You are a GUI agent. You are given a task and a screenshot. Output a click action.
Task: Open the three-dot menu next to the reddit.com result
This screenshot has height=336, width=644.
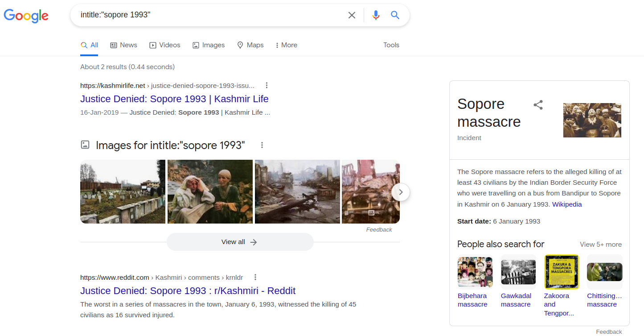255,277
